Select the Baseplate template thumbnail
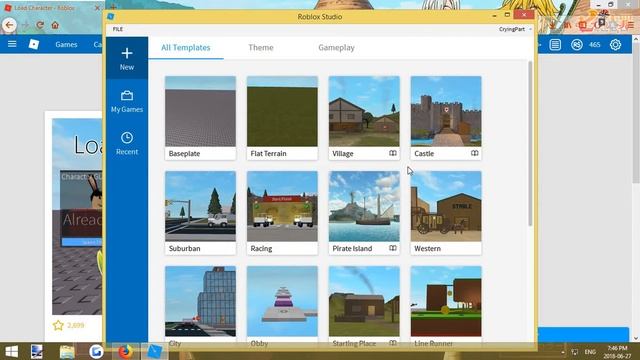640x360 pixels. (200, 111)
